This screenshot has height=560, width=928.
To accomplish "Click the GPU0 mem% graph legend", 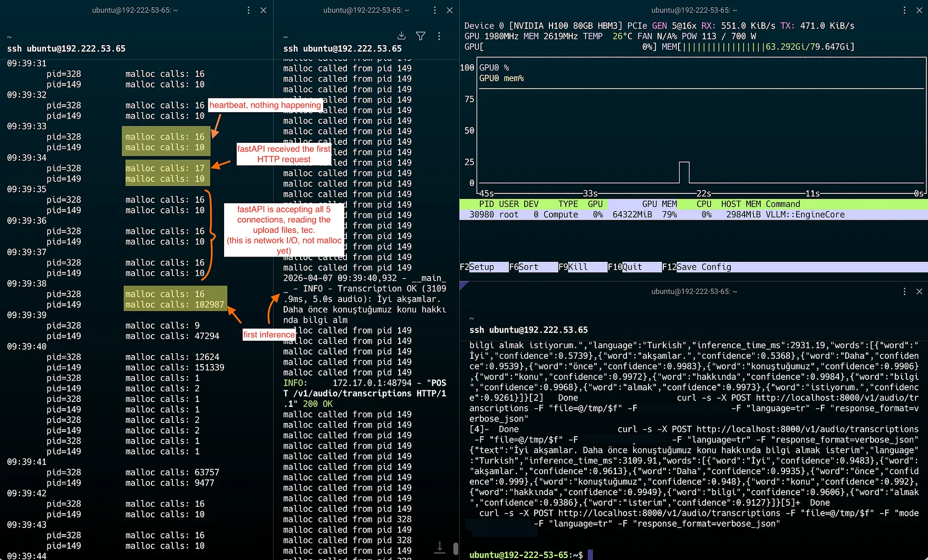I will click(x=501, y=78).
